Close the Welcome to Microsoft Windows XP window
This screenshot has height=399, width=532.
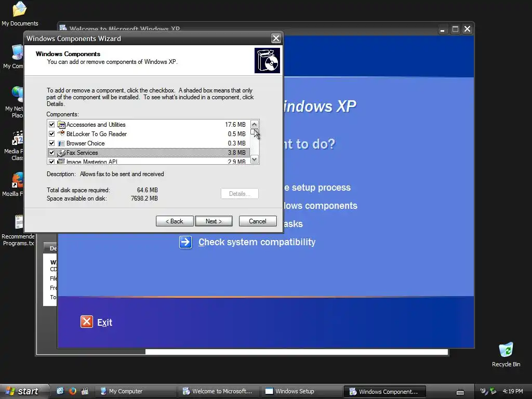click(468, 29)
